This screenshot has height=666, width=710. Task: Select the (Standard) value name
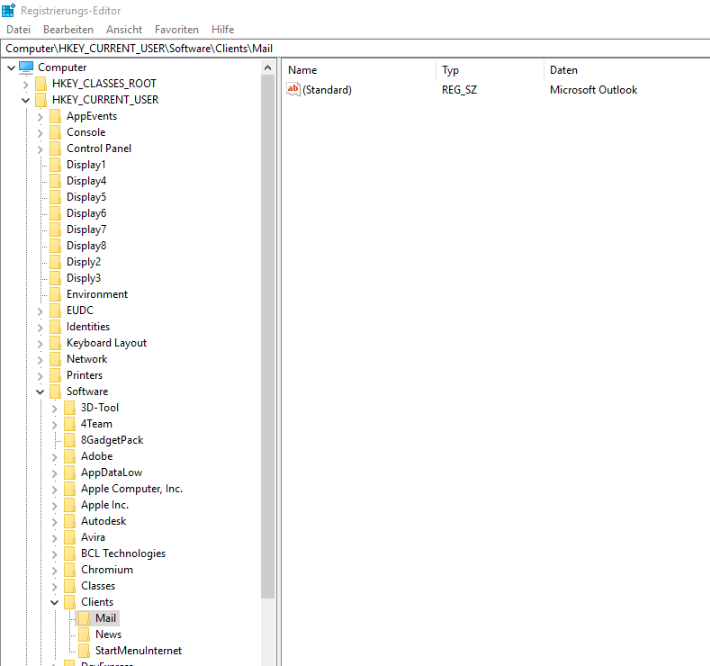tap(327, 90)
